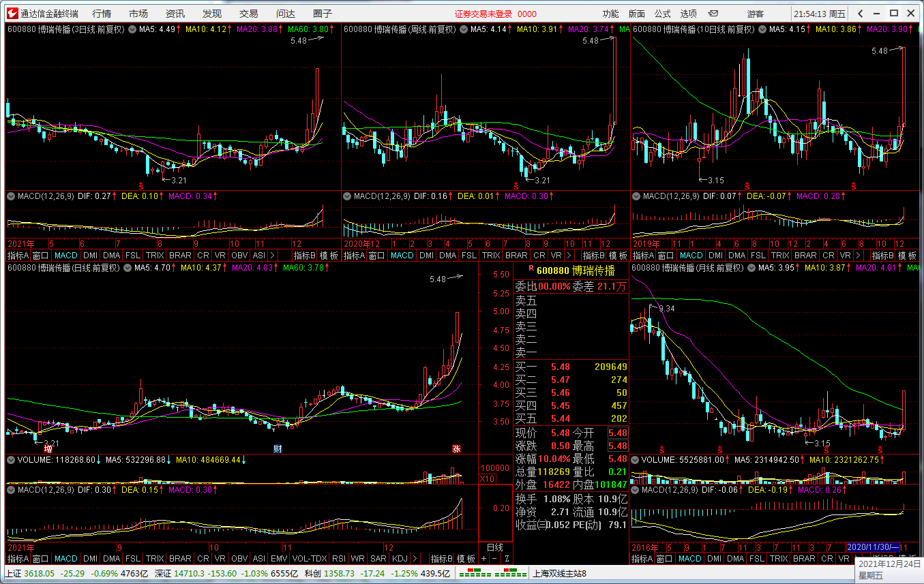Open dropdown arrow beside daily chart title 日线.前复权
The image size is (924, 584).
tap(128, 268)
